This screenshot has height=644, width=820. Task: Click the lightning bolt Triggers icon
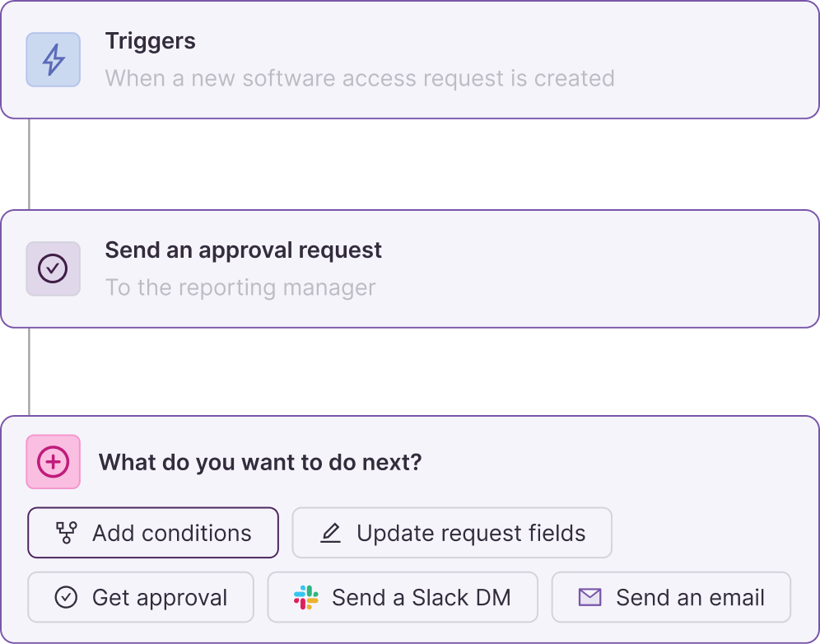53,60
